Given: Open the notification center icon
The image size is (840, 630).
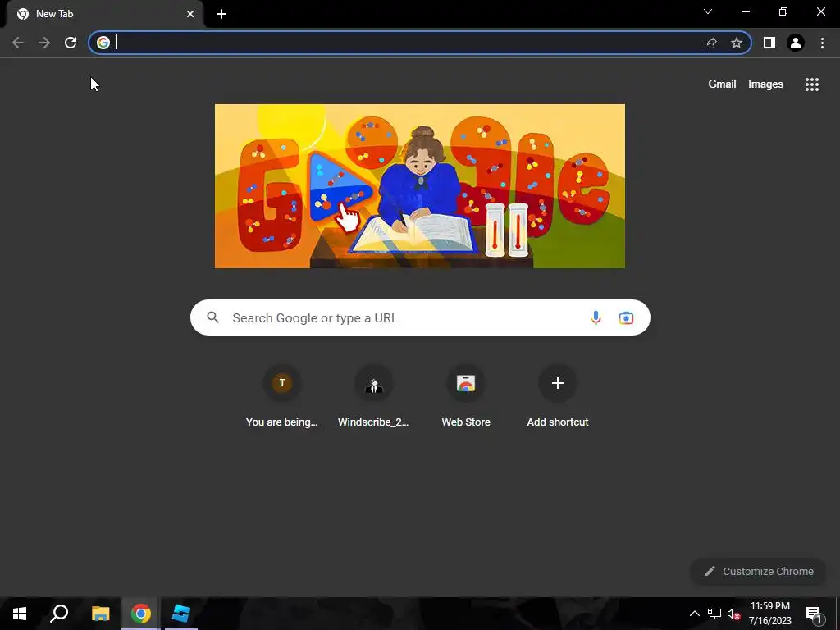Looking at the screenshot, I should point(814,614).
